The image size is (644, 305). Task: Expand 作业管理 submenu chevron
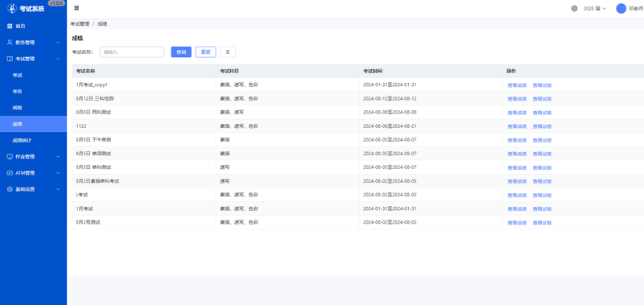tap(58, 156)
